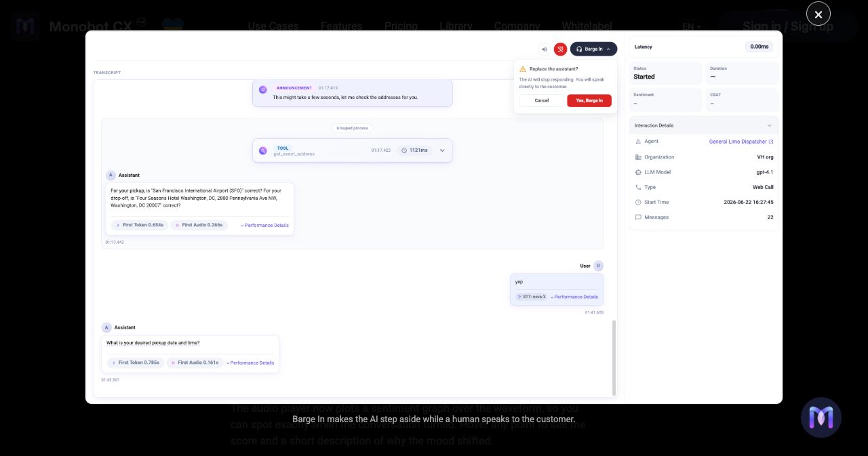Click the chip icon beside LLM Model
Screen dimensions: 868x456
(x=638, y=172)
